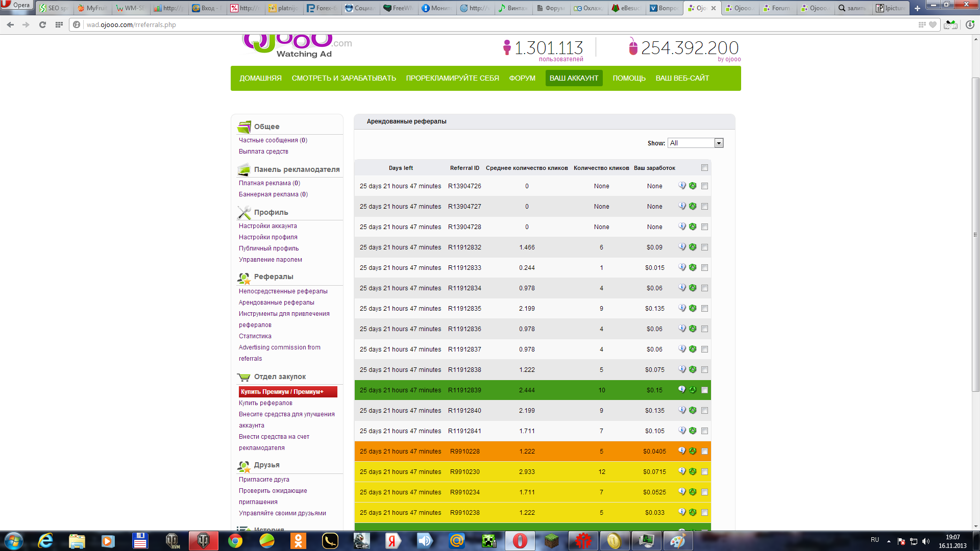Check the box for referral R9910228
The width and height of the screenshot is (980, 551).
[x=705, y=452]
